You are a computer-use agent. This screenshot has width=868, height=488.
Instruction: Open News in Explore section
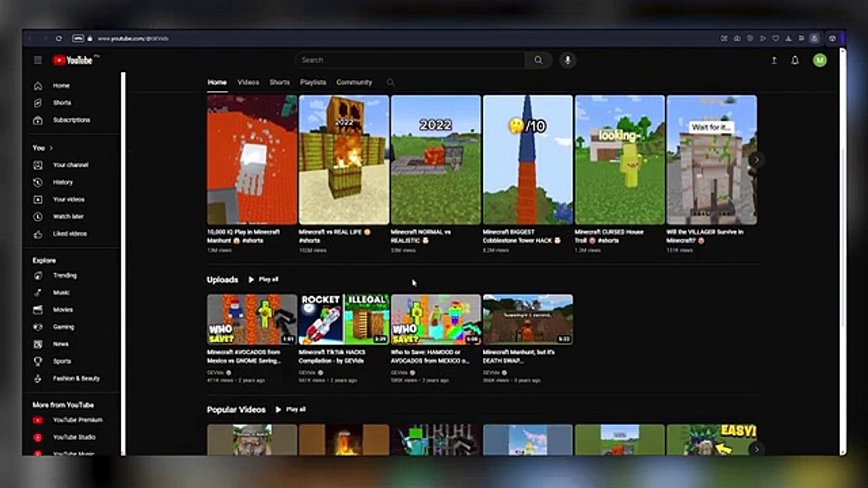[x=60, y=344]
